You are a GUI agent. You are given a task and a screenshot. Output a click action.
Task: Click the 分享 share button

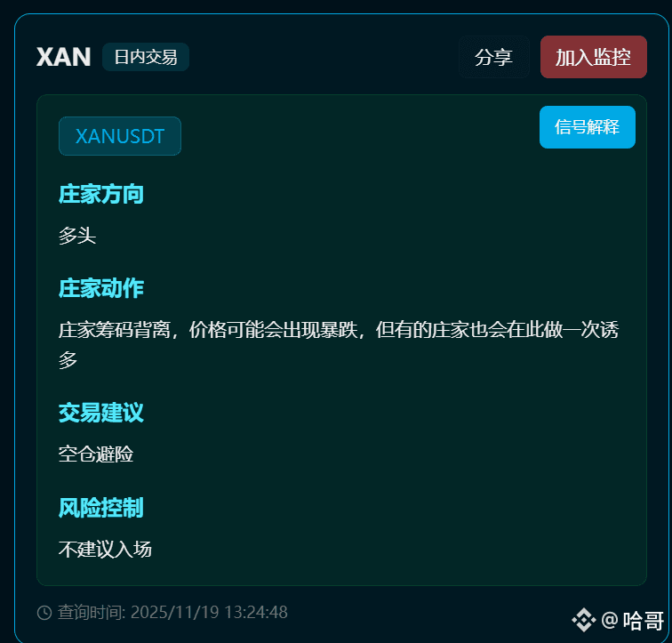pos(493,57)
